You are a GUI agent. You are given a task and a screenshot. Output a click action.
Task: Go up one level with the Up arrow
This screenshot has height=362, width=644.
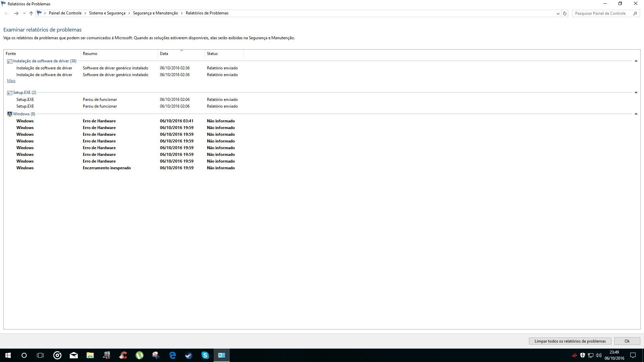31,13
